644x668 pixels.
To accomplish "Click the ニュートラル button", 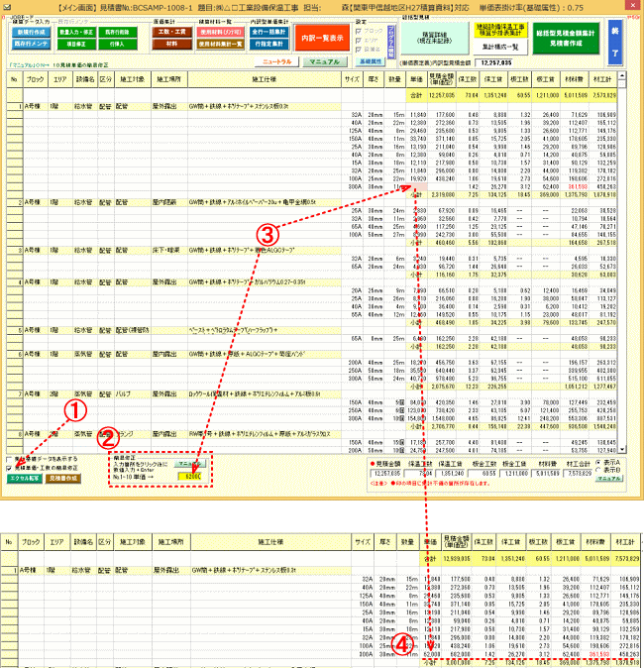I will click(x=276, y=62).
